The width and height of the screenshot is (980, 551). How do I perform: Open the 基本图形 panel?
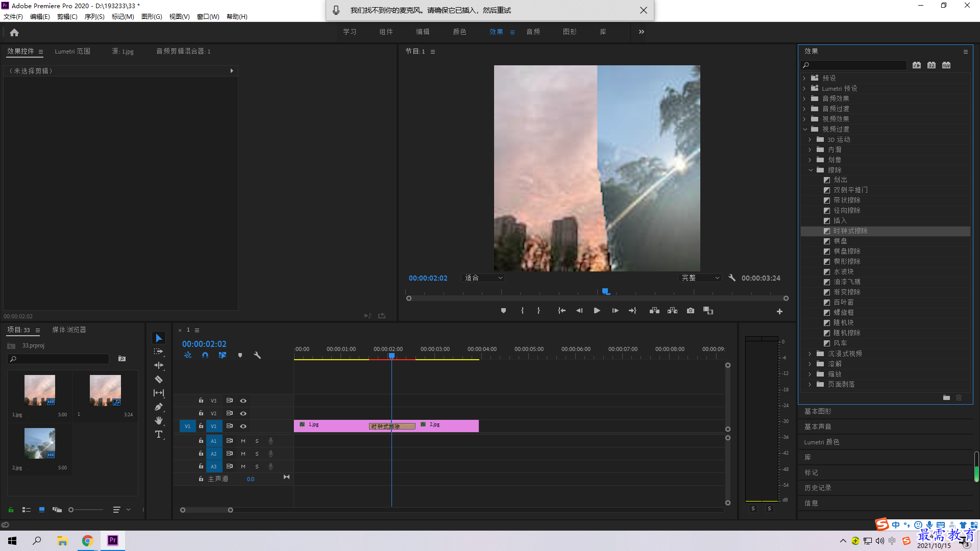(818, 411)
